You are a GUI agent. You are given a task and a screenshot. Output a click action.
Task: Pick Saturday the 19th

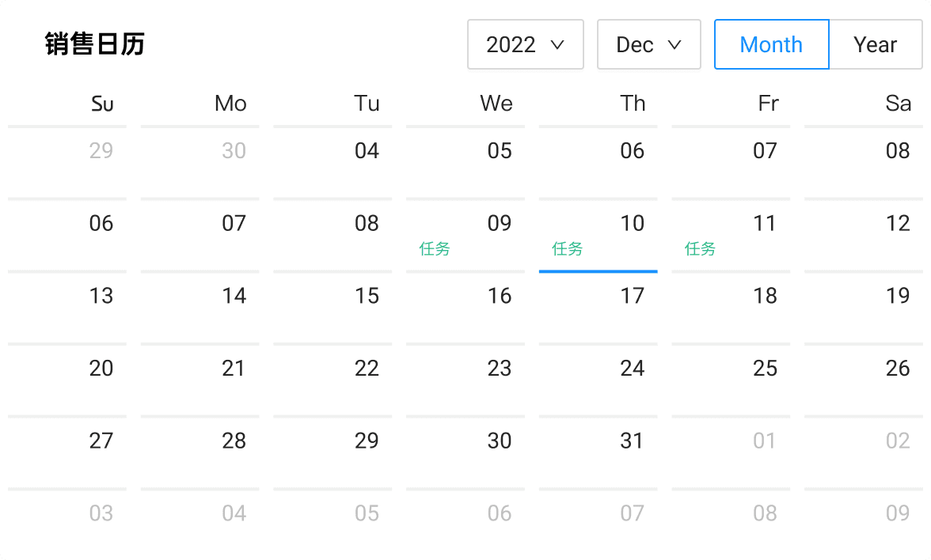pyautogui.click(x=898, y=296)
